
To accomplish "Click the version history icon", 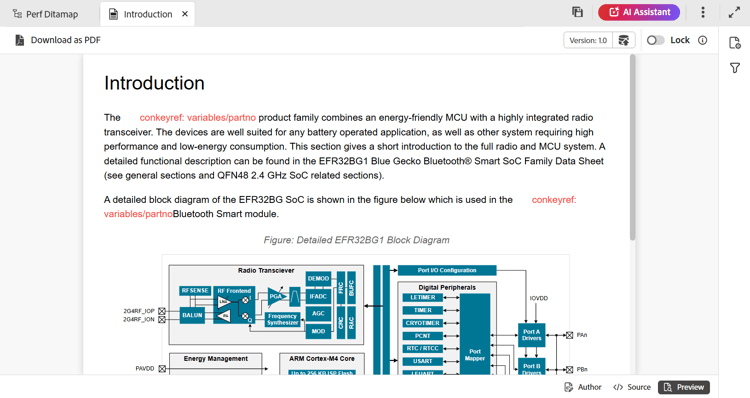I will (624, 40).
